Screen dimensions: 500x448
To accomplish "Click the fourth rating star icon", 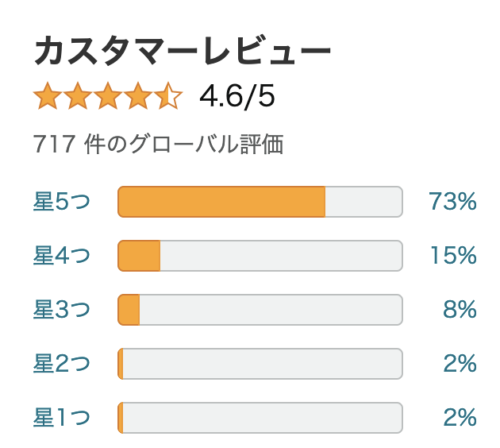I will pos(138,96).
